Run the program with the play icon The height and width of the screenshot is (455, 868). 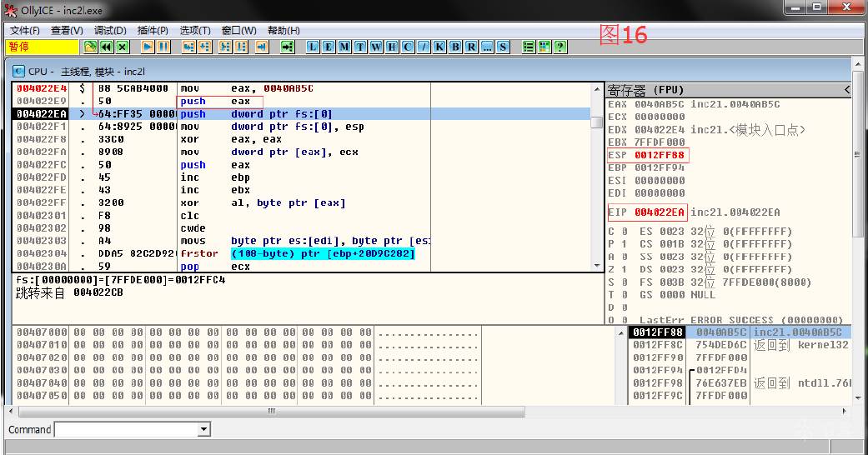click(148, 47)
